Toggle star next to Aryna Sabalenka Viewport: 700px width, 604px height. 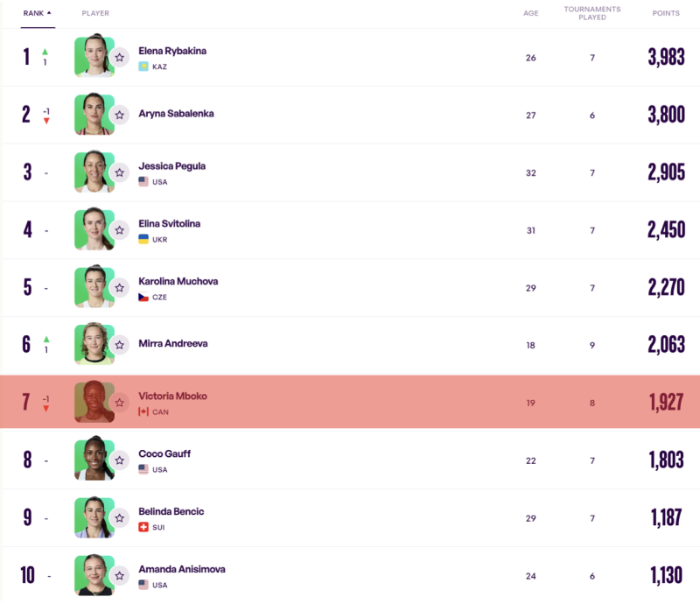pos(120,115)
